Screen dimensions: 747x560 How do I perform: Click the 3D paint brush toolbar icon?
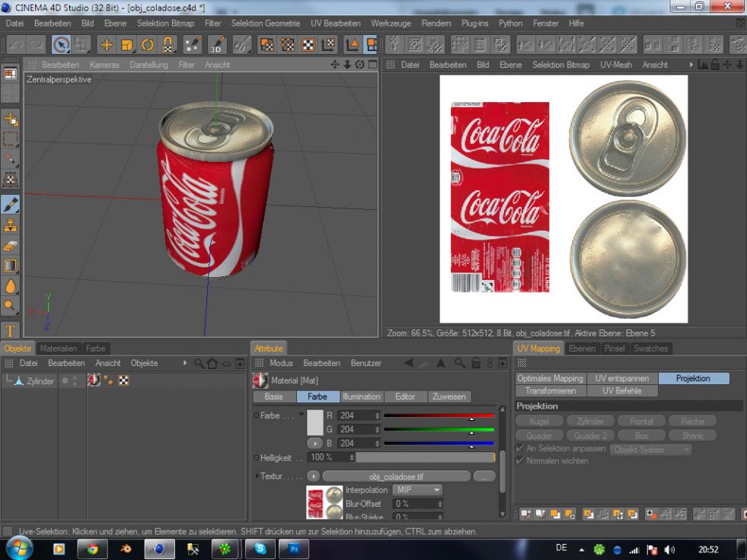pos(216,45)
